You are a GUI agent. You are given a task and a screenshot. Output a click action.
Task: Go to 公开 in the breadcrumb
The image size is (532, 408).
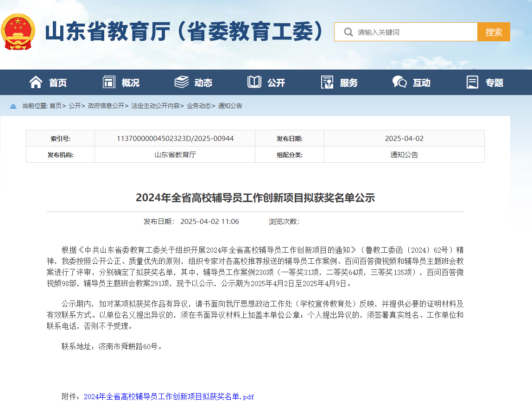75,106
